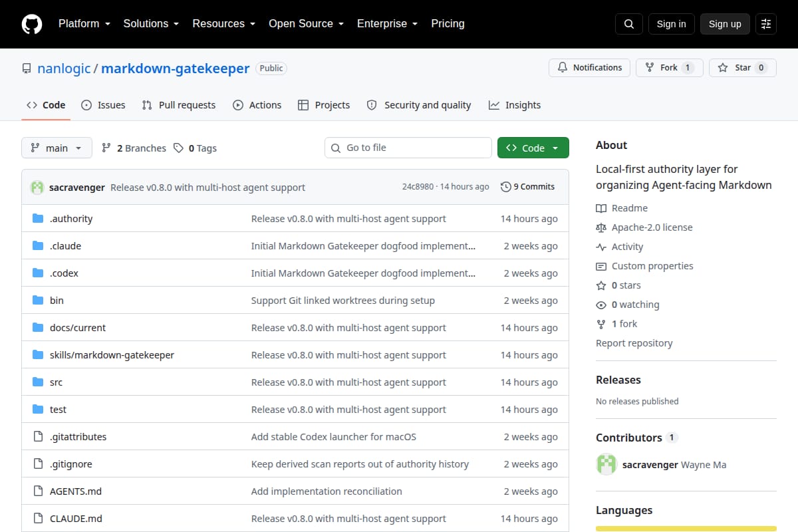The image size is (798, 532).
Task: Click the CLAUDE.md file icon
Action: pyautogui.click(x=38, y=519)
